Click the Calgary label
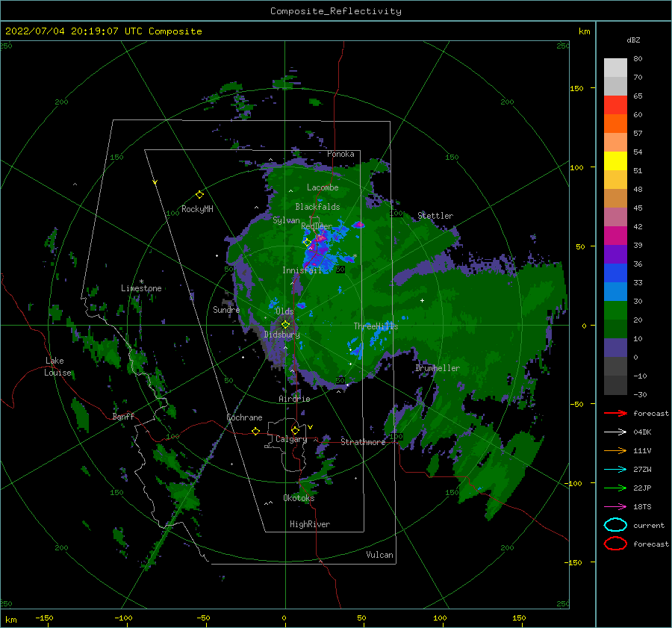The height and width of the screenshot is (628, 672). click(291, 439)
